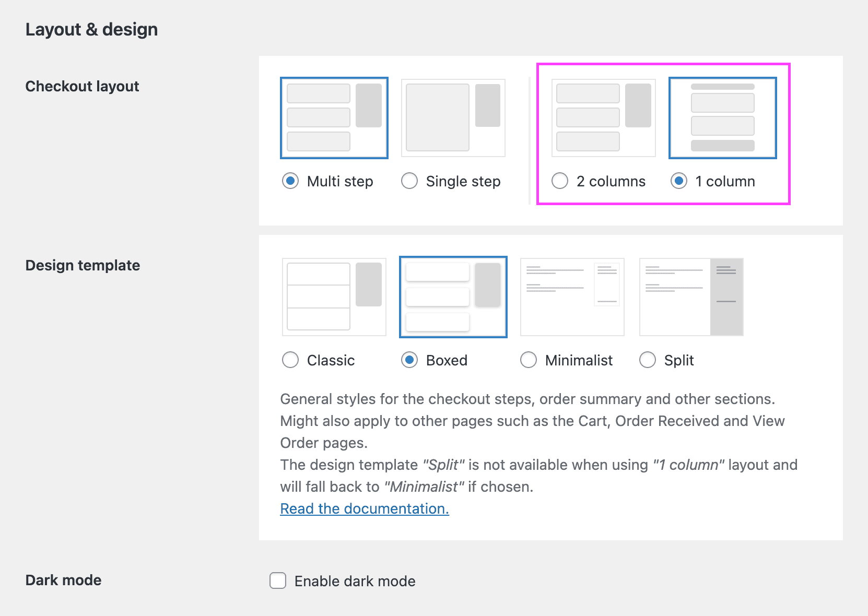Viewport: 868px width, 616px height.
Task: Click the Design template label
Action: [x=83, y=265]
